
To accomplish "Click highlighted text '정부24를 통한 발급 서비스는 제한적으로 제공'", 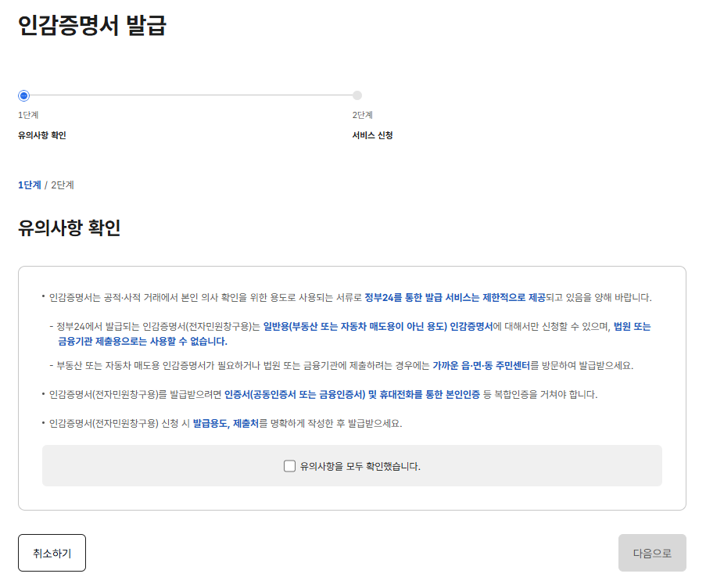I will (x=455, y=298).
